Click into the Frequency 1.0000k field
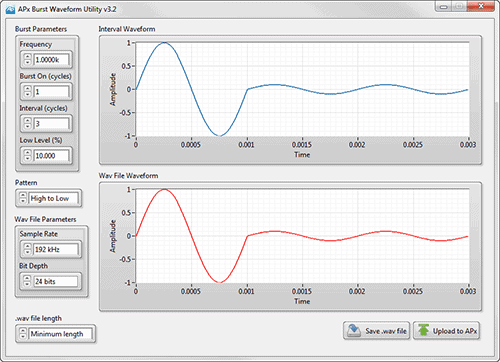Viewport: 500px width, 362px height. [51, 60]
